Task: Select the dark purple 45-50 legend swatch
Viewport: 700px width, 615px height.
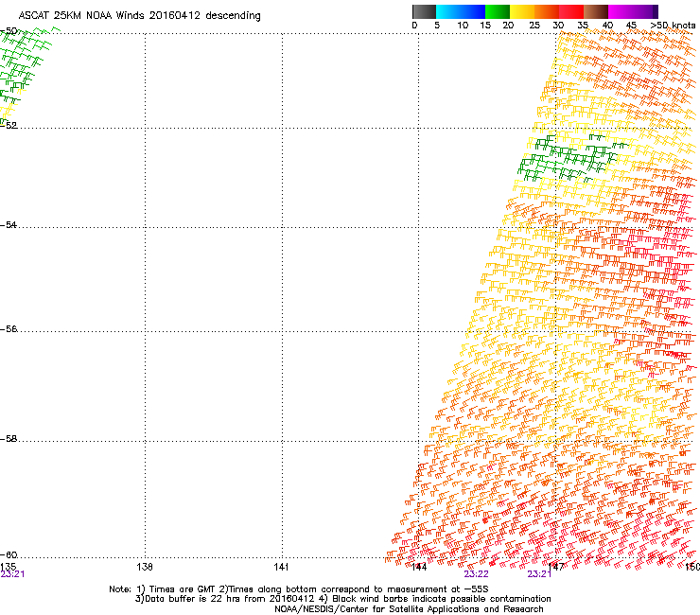Action: pos(645,11)
